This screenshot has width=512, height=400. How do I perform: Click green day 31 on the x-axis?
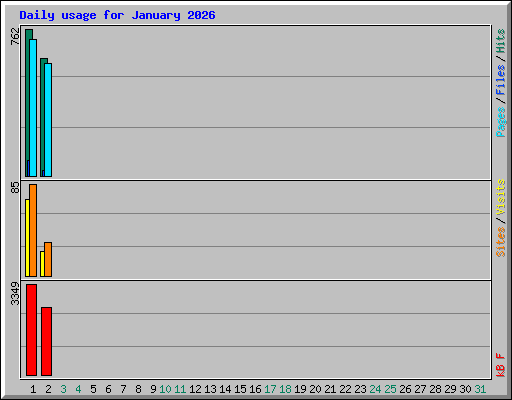480,389
